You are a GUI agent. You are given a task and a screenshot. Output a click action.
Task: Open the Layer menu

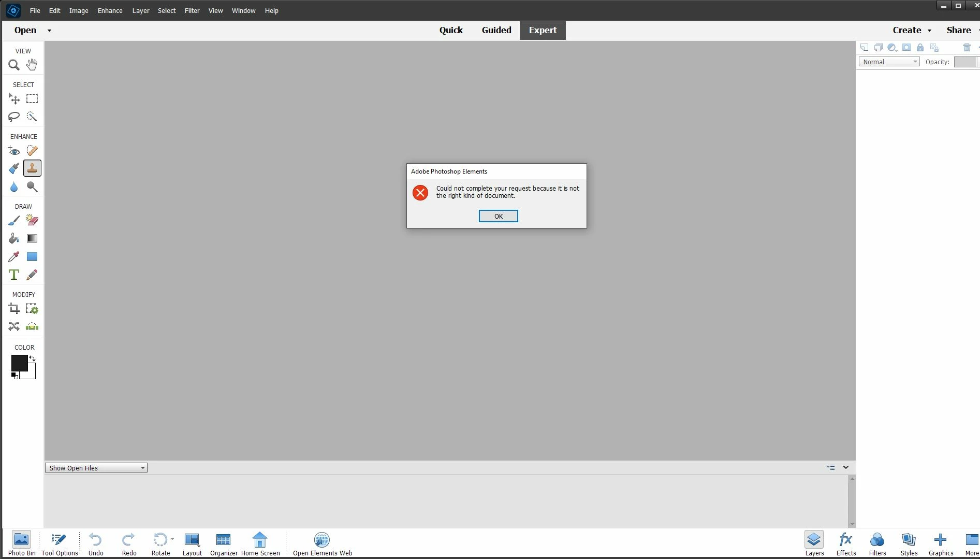[x=140, y=10]
